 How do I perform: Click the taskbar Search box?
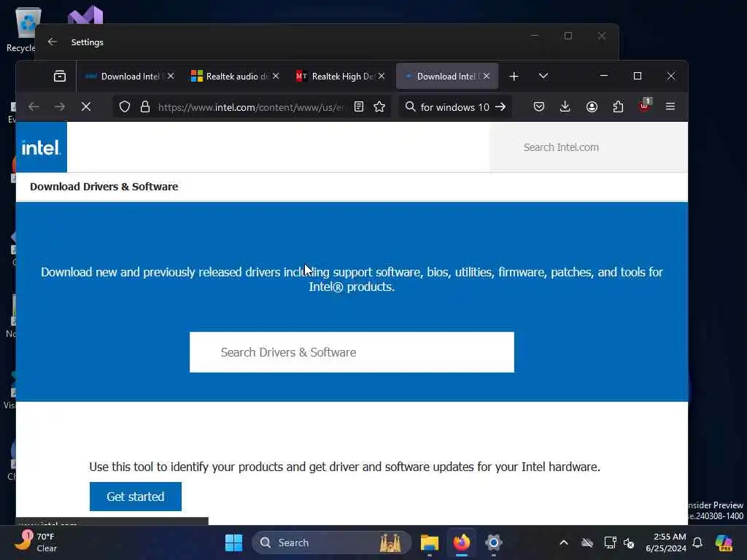pos(332,542)
